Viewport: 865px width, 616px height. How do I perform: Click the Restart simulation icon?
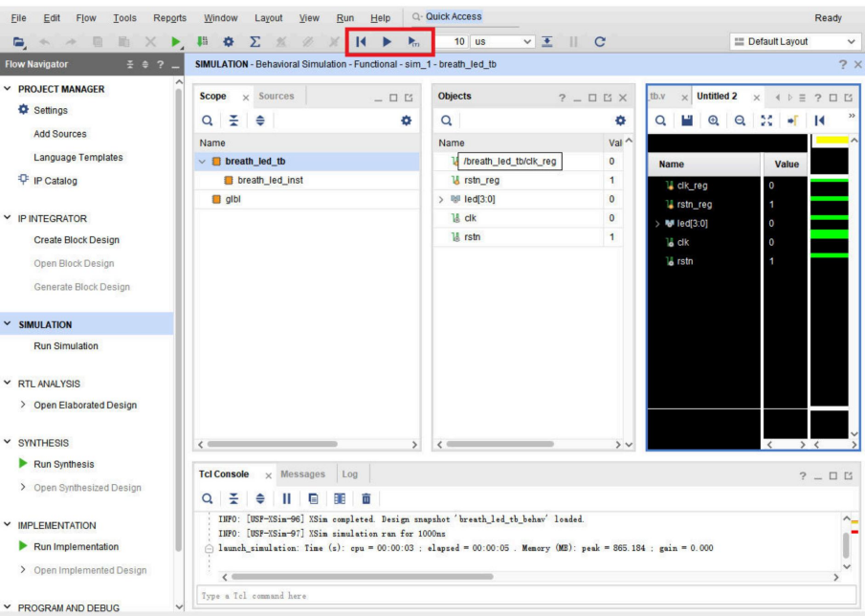coord(361,42)
